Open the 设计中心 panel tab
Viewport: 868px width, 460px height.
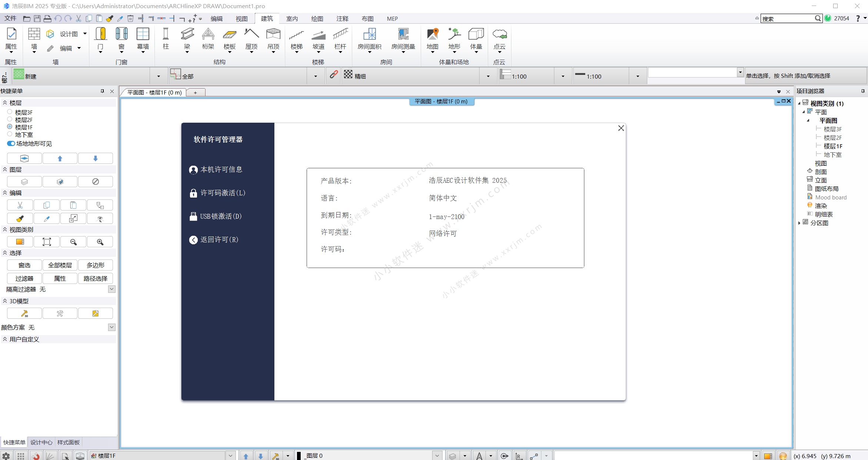(41, 442)
